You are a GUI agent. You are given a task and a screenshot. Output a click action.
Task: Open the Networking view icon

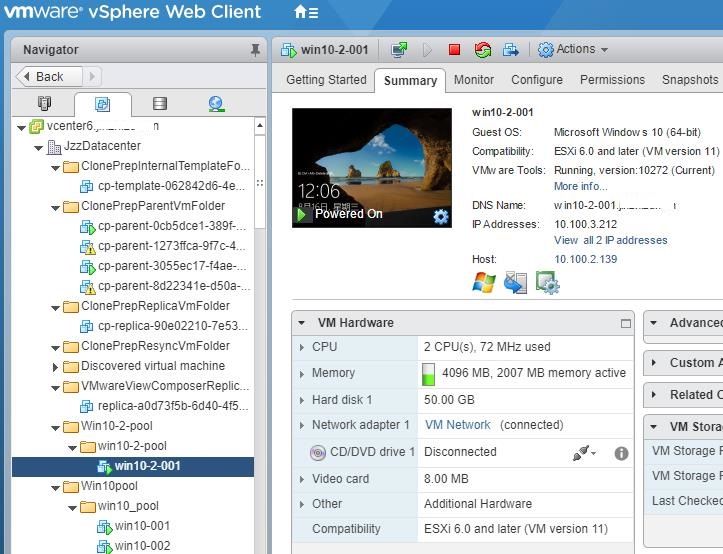[216, 104]
